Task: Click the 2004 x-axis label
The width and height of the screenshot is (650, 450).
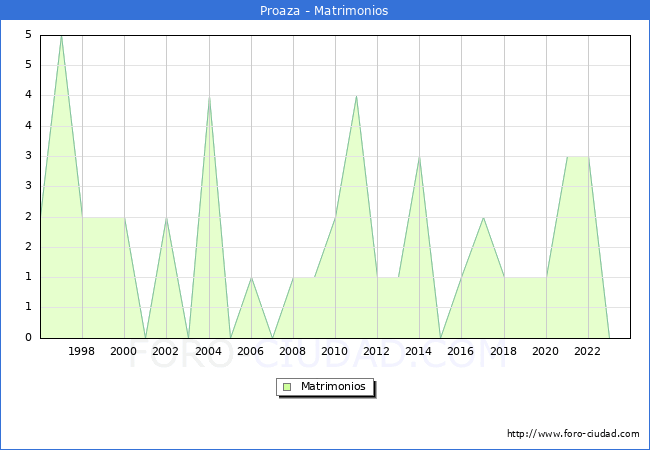Action: click(x=208, y=351)
